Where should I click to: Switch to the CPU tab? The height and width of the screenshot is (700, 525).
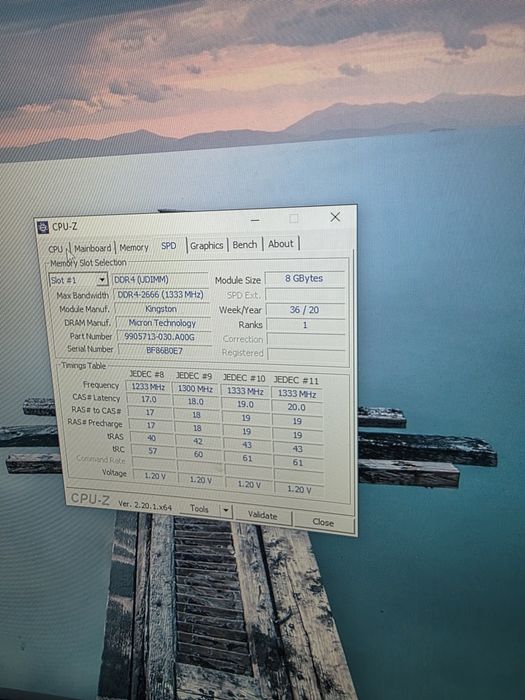pyautogui.click(x=56, y=249)
